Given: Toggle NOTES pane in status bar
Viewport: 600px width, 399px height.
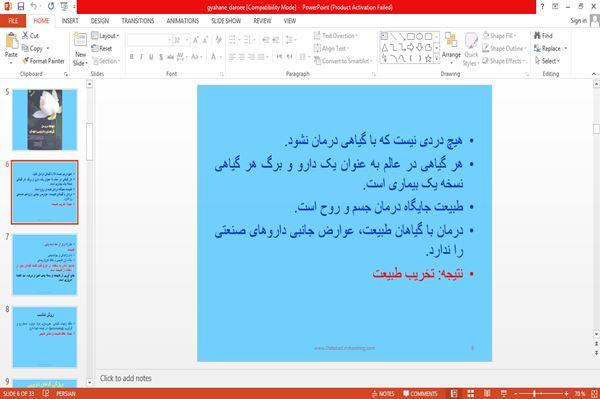Looking at the screenshot, I should pyautogui.click(x=383, y=394).
